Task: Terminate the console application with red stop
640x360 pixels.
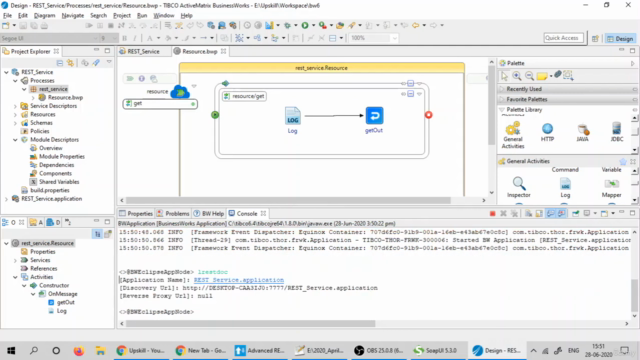Action: tap(493, 213)
